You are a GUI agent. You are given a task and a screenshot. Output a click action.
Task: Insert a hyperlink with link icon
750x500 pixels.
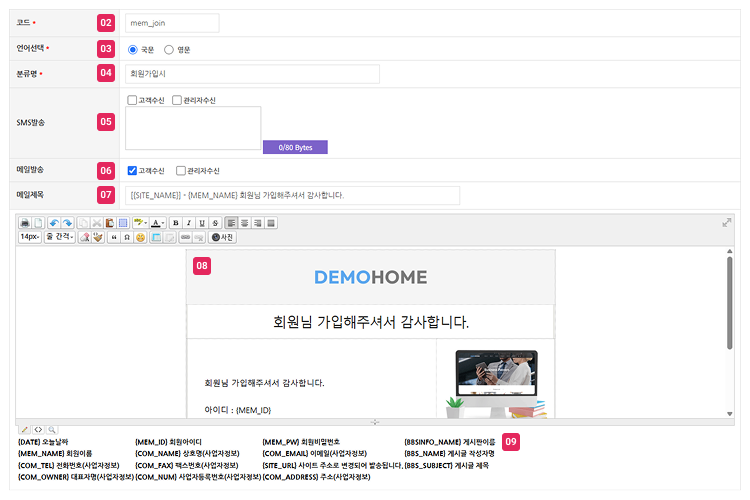pos(186,237)
